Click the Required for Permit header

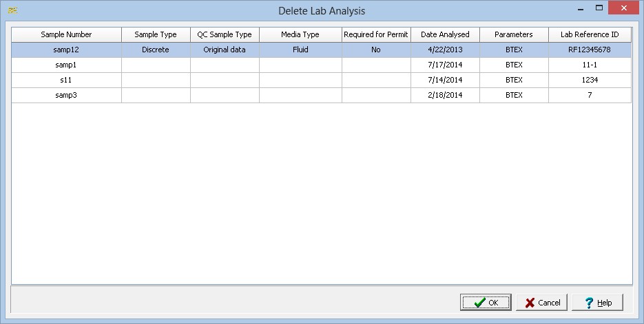coord(376,34)
